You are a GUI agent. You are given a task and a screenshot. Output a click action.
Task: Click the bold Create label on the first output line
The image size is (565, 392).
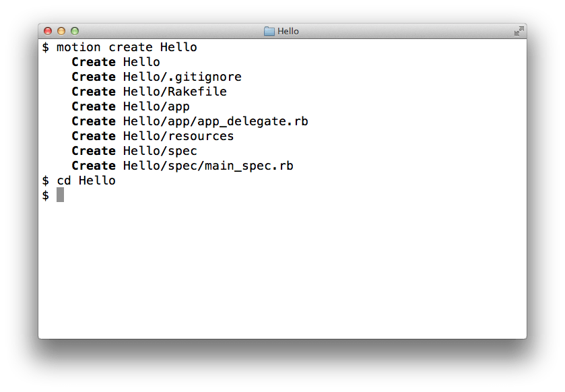tap(93, 61)
